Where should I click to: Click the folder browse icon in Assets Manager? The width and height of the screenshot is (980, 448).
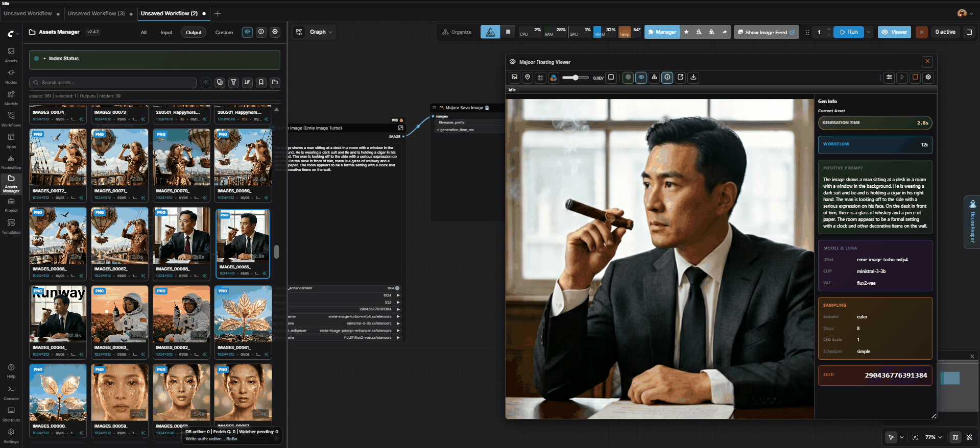275,82
